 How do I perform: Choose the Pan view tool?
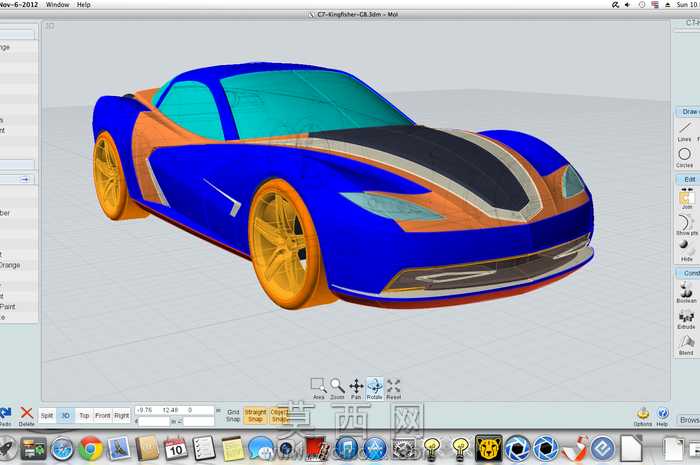(356, 388)
